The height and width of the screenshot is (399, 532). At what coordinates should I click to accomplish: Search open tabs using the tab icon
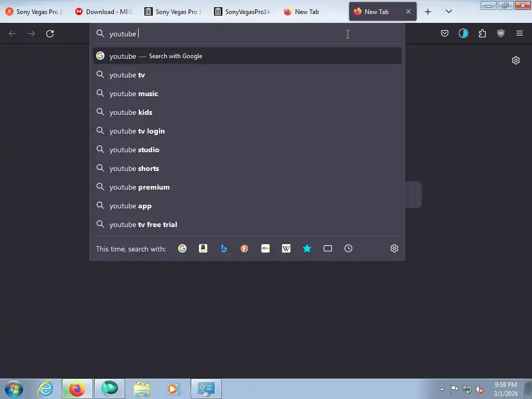(328, 248)
